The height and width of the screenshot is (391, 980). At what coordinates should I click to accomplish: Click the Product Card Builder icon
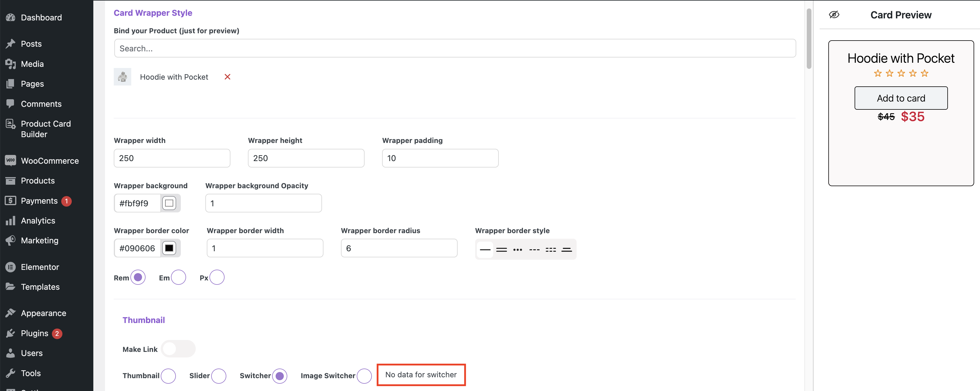pyautogui.click(x=11, y=124)
